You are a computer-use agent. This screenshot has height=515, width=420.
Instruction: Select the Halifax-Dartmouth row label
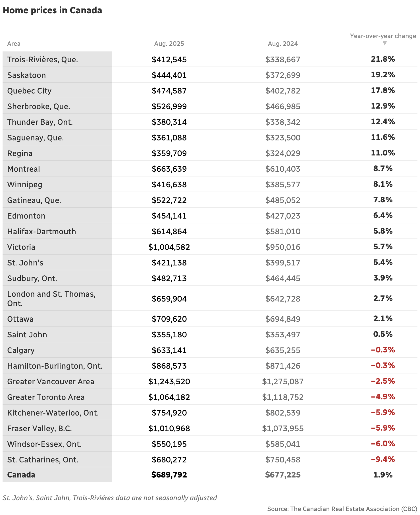click(42, 232)
